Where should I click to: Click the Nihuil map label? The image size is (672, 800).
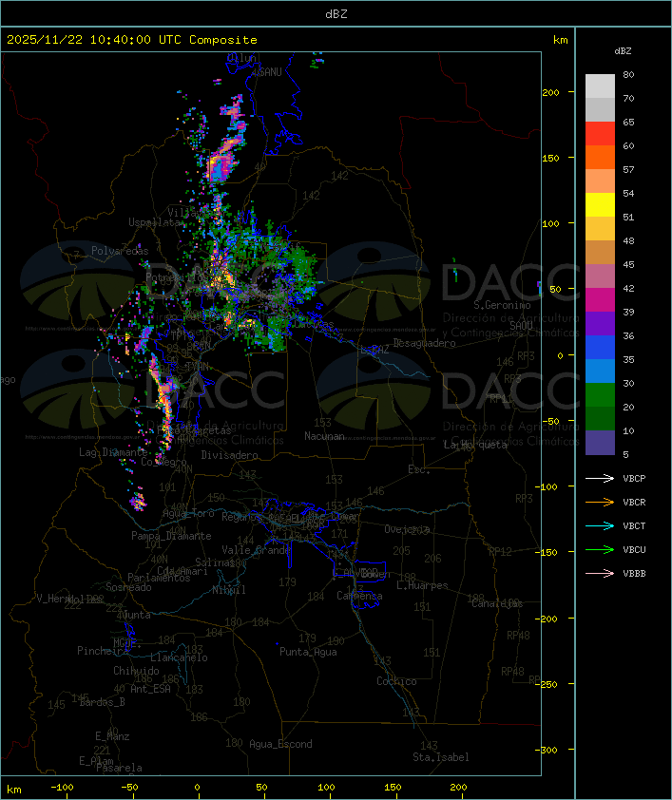click(229, 590)
